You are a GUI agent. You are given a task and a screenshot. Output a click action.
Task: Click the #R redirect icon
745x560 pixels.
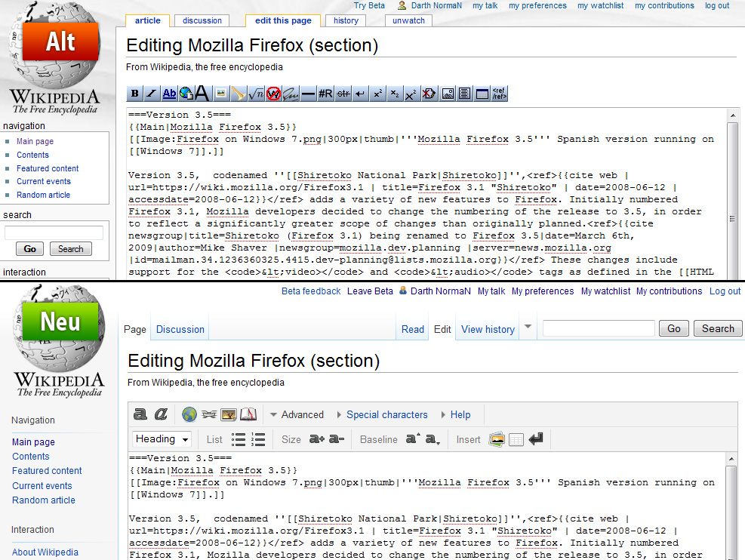pyautogui.click(x=325, y=94)
